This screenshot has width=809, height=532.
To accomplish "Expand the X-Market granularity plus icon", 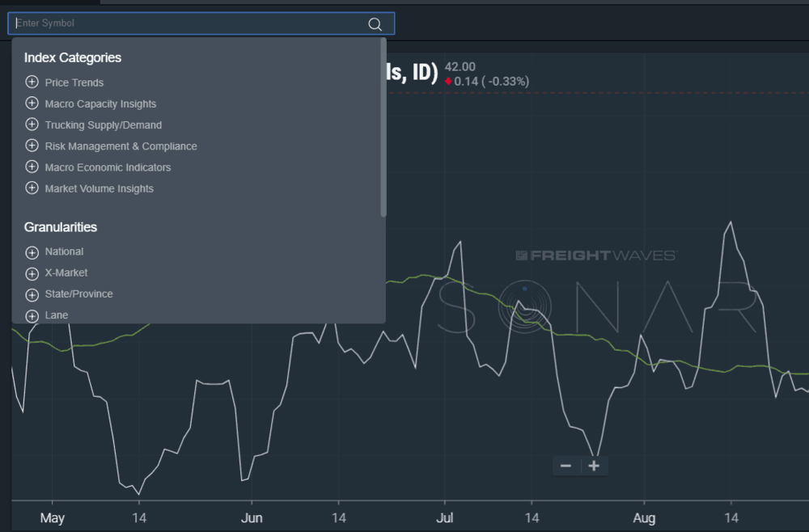I will pos(32,273).
